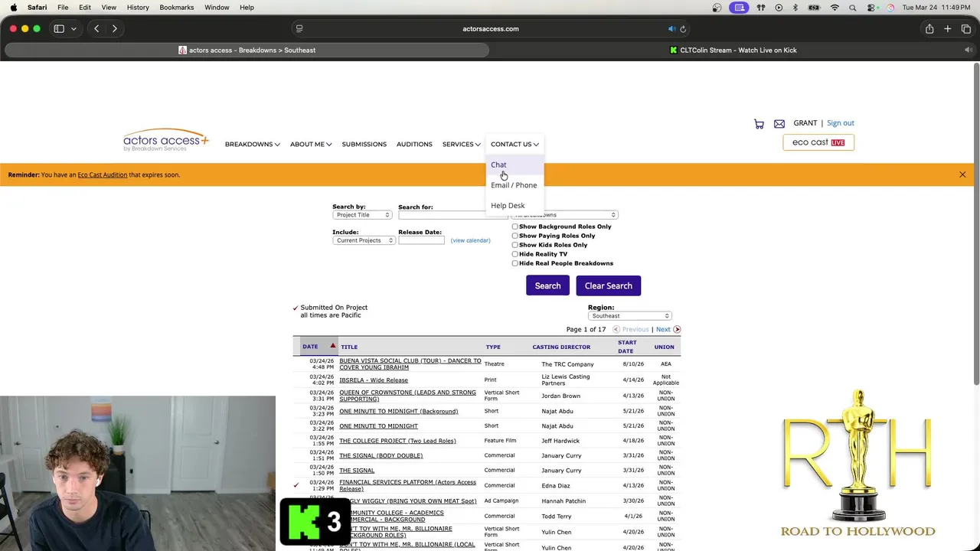Open QUEEN OF CROWNSTONE breakdown
Viewport: 980px width, 551px height.
tap(407, 396)
